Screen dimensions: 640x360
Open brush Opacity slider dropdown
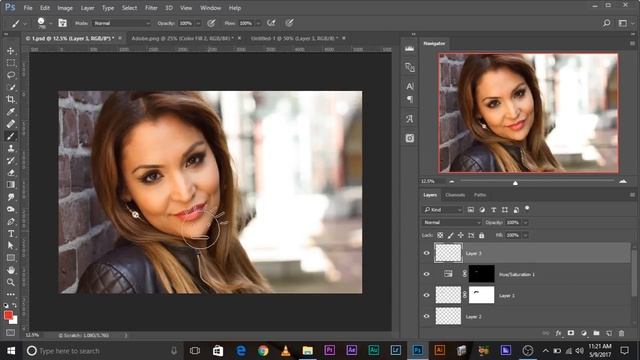coord(198,24)
